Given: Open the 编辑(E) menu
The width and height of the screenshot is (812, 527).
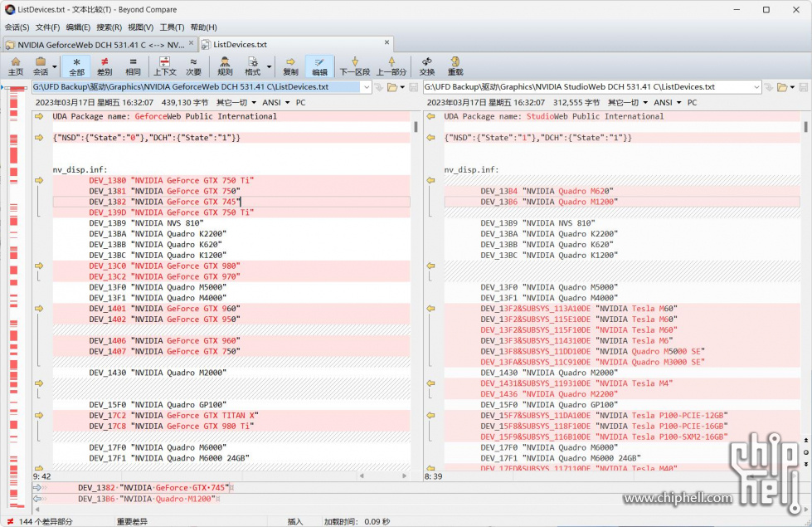Looking at the screenshot, I should [x=78, y=27].
